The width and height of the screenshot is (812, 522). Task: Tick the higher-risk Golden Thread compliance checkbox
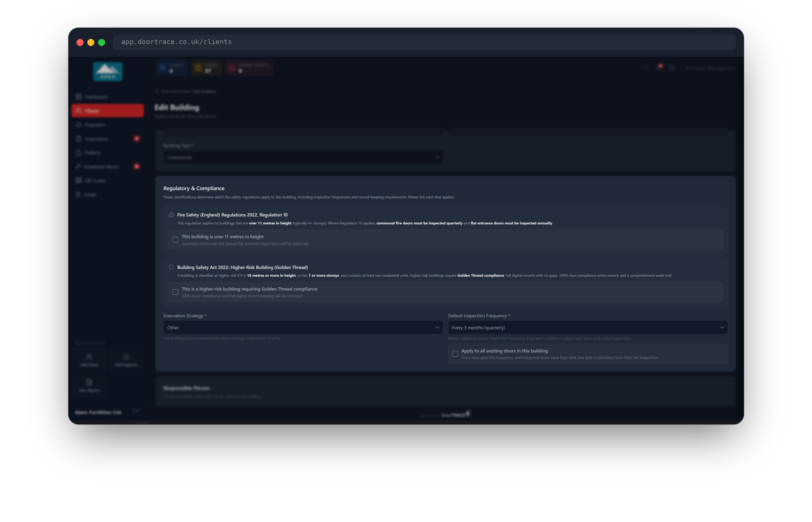(x=175, y=292)
